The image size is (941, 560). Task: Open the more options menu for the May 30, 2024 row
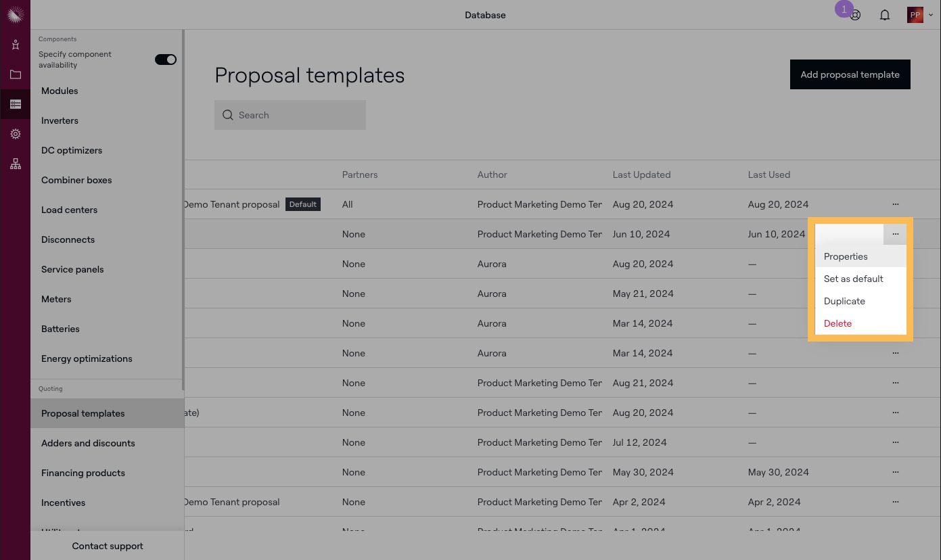[895, 472]
